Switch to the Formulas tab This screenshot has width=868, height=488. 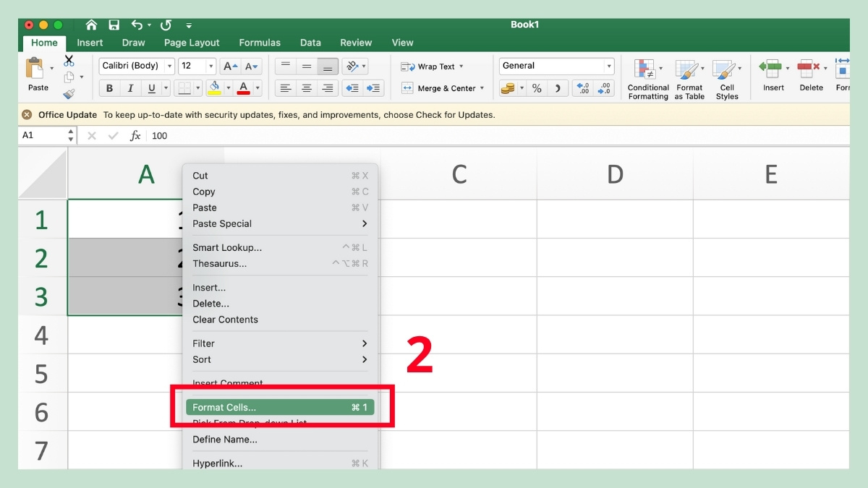[260, 43]
